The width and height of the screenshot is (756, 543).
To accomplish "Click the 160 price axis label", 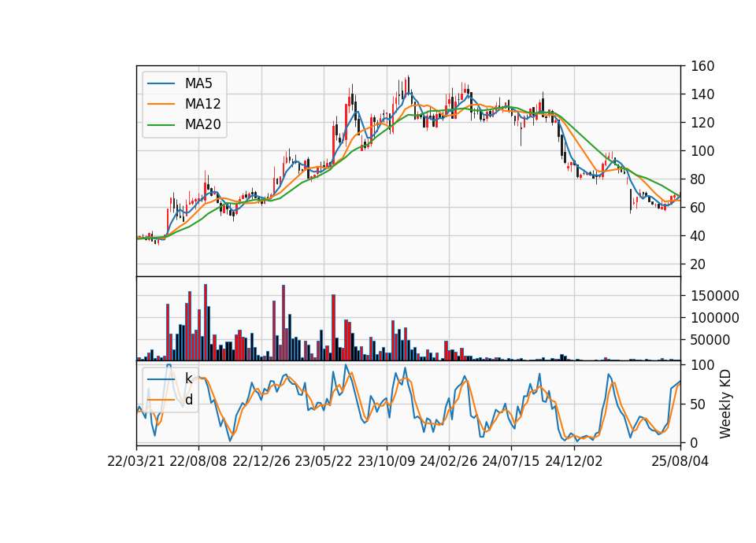I will click(x=702, y=66).
